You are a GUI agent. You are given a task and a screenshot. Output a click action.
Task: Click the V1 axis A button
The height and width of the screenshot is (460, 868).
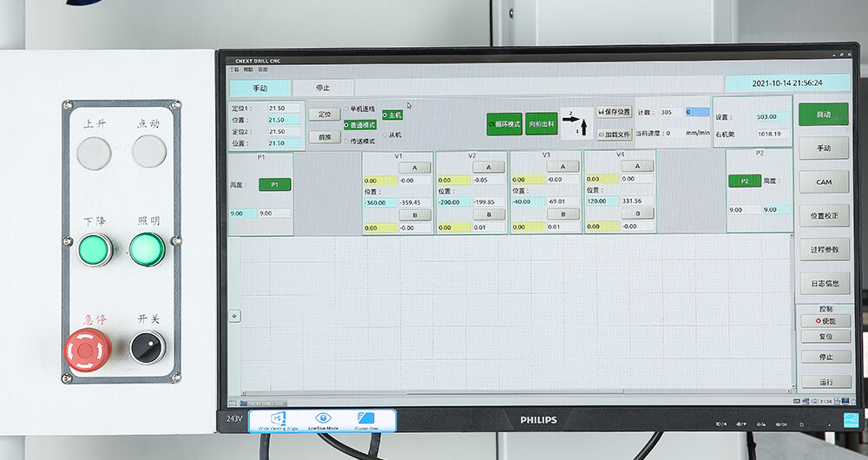pyautogui.click(x=414, y=168)
